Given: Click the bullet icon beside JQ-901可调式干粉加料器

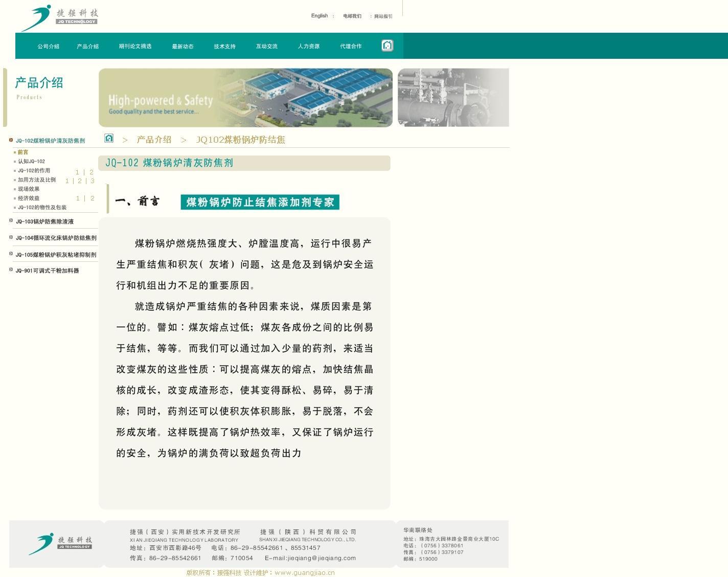Looking at the screenshot, I should coord(11,270).
